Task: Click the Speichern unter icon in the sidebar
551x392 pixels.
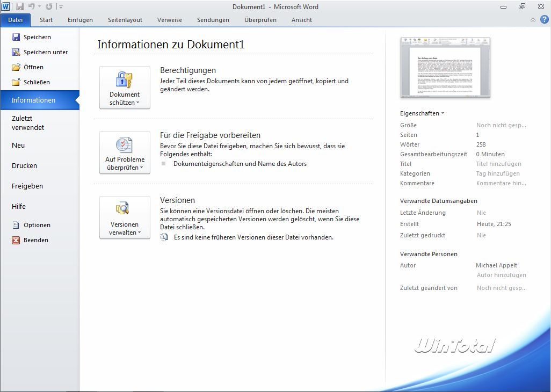Action: coord(16,52)
